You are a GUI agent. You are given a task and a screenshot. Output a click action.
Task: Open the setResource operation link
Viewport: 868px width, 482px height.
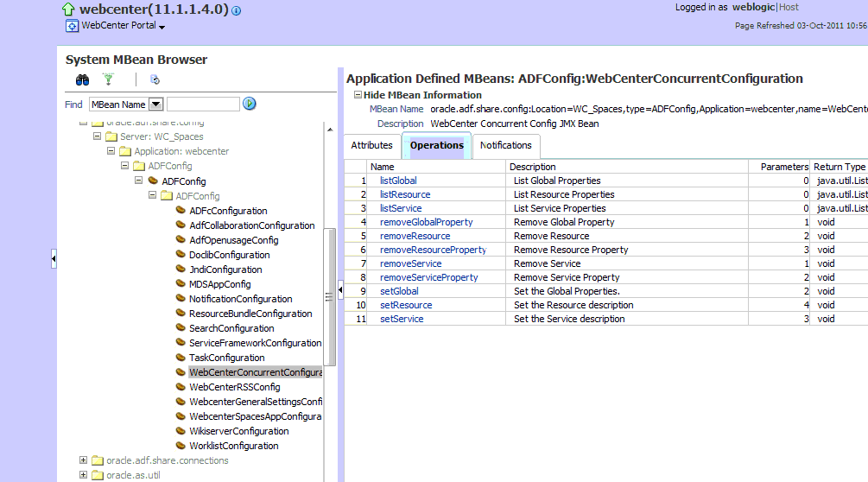(x=406, y=305)
